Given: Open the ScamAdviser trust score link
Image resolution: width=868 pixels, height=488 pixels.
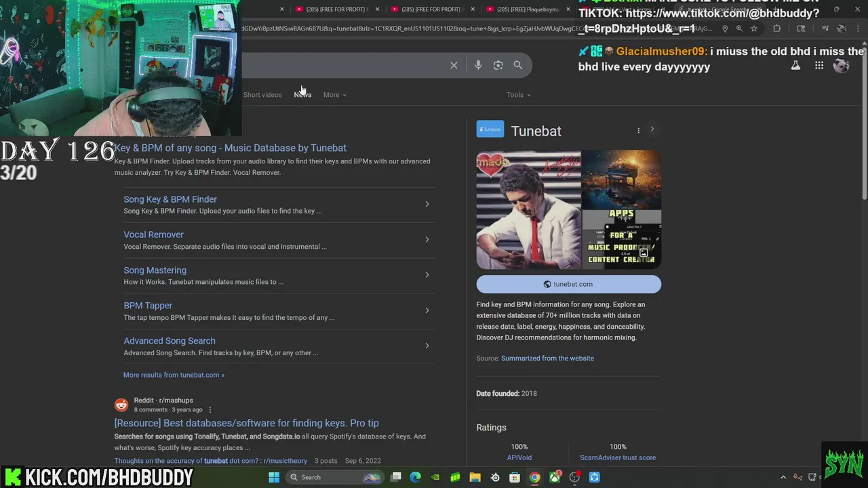Looking at the screenshot, I should click(x=618, y=457).
